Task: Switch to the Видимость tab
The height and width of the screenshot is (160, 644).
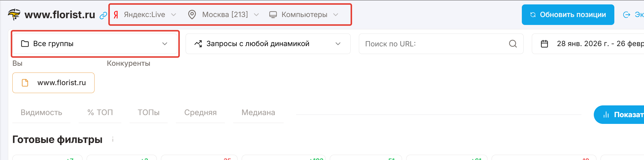Action: (x=41, y=112)
